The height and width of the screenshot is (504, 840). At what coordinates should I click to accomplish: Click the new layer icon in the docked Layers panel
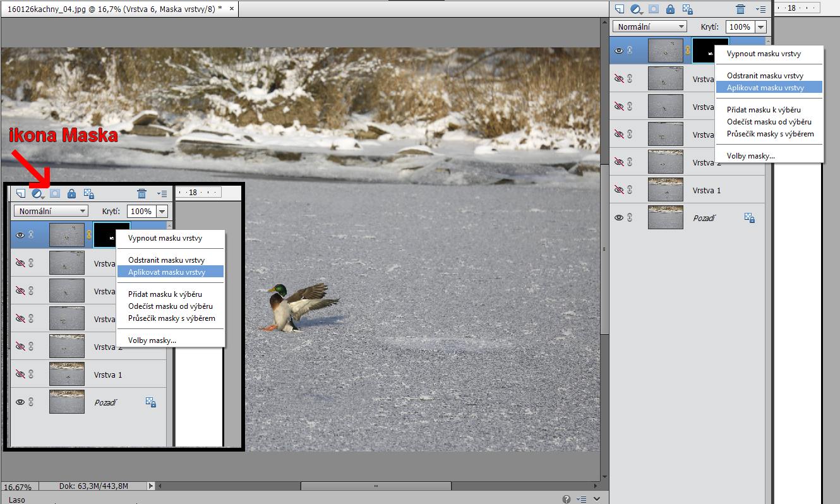pyautogui.click(x=620, y=9)
